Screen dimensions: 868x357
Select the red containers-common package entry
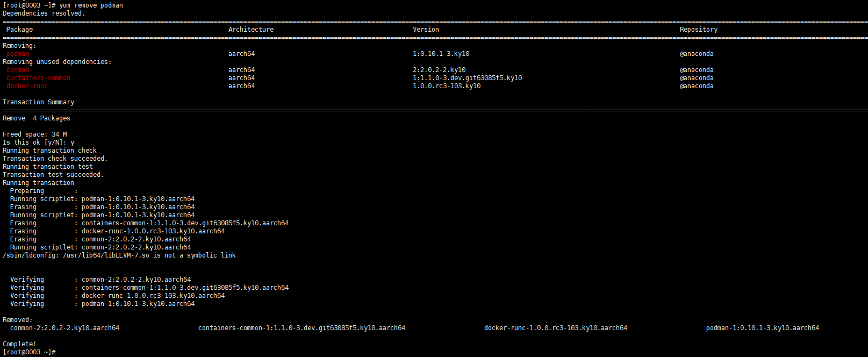(38, 78)
